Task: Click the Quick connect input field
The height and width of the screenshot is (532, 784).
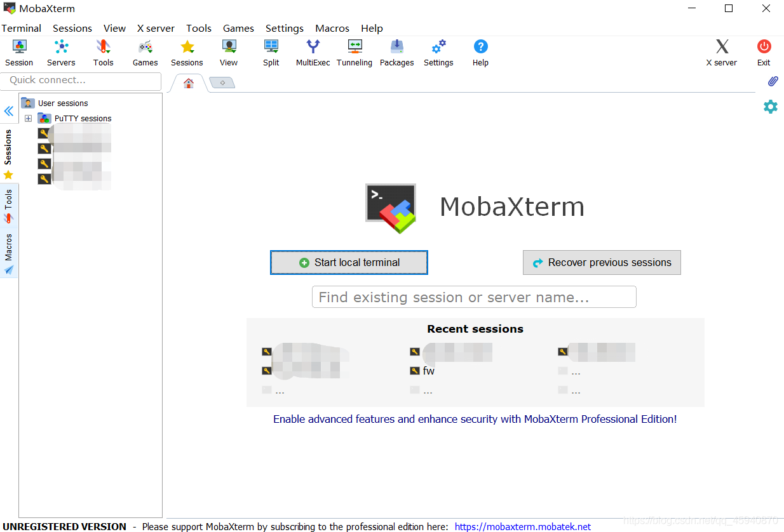Action: point(81,81)
